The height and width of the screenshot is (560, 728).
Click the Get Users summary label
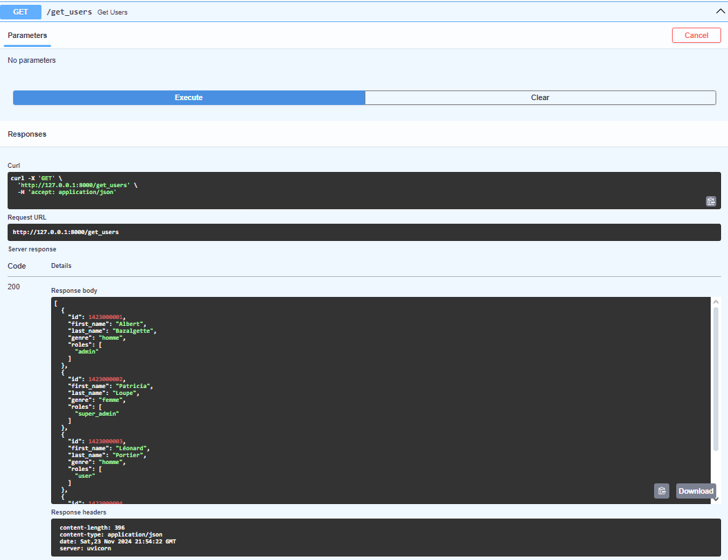tap(112, 12)
